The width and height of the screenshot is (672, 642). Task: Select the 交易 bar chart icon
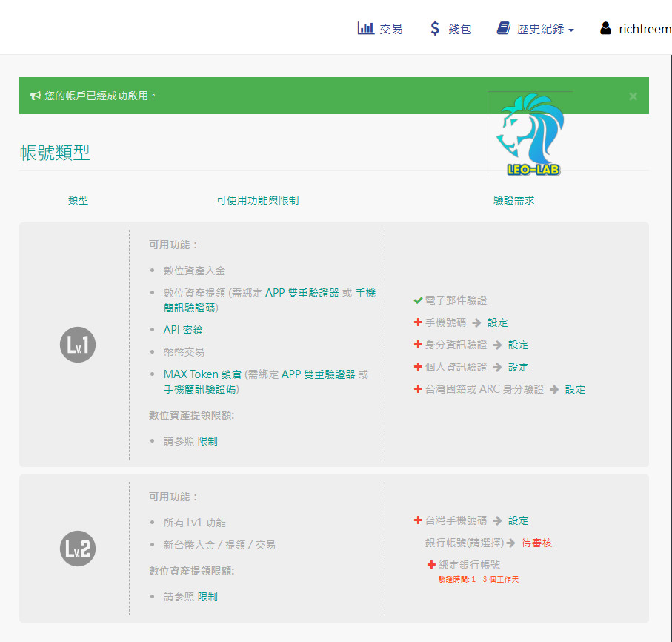pyautogui.click(x=366, y=27)
